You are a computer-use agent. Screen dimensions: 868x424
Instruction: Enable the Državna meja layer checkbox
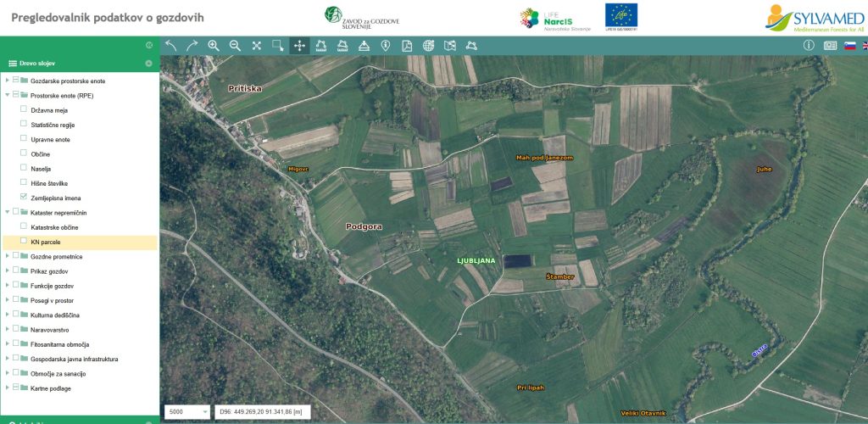[x=24, y=109]
